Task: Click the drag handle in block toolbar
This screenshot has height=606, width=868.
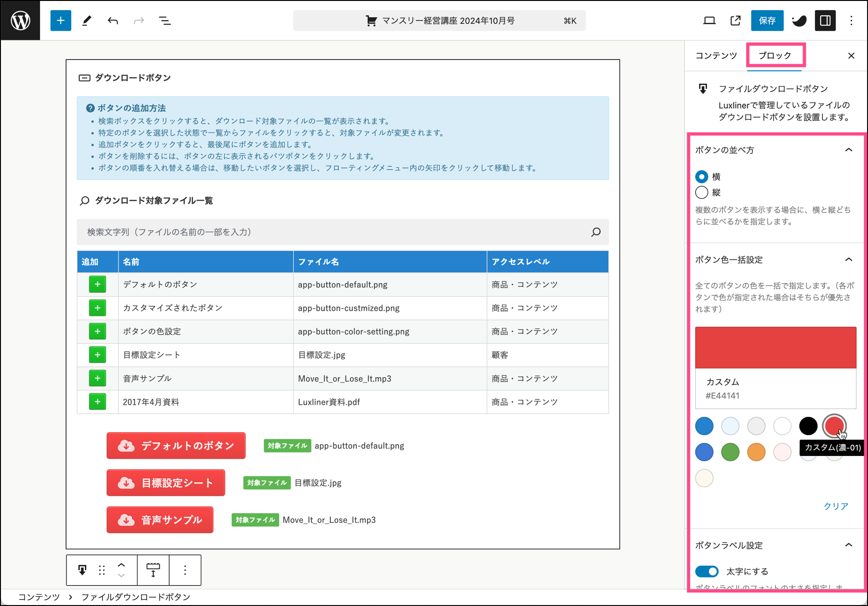Action: tap(102, 570)
